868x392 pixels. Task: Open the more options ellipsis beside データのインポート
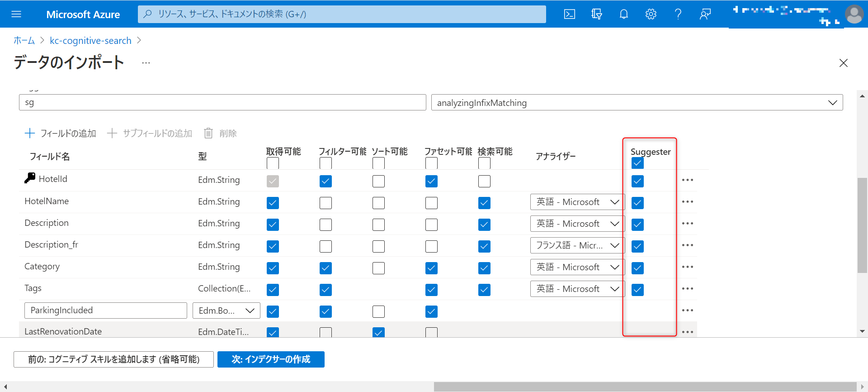(x=146, y=63)
